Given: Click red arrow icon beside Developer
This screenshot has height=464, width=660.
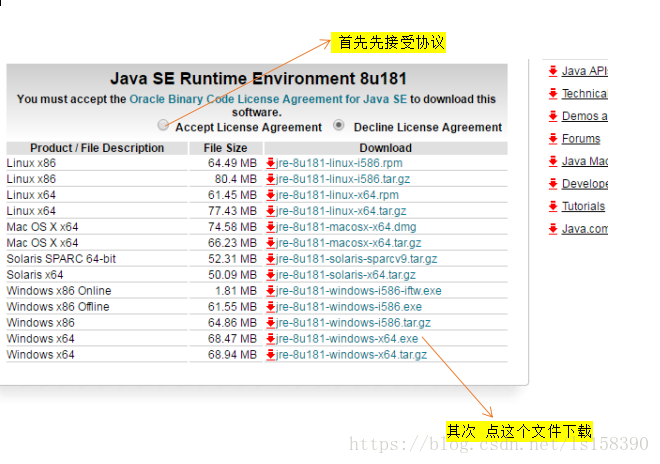Looking at the screenshot, I should (x=553, y=184).
